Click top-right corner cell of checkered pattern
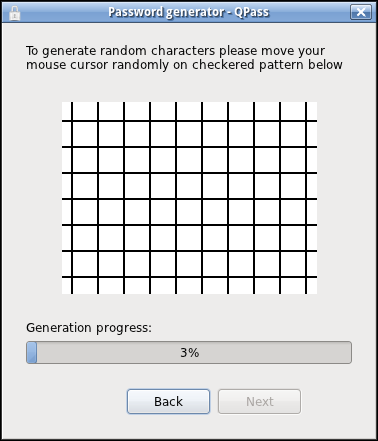 312,111
